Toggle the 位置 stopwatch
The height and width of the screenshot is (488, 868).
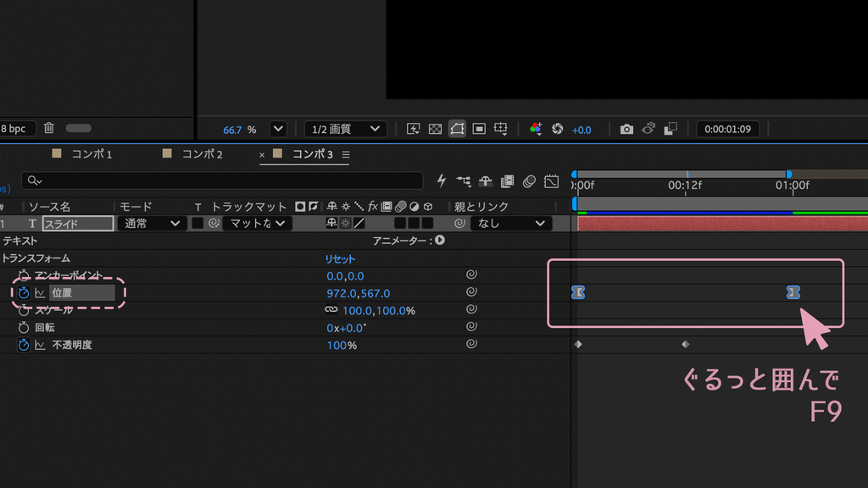click(23, 292)
